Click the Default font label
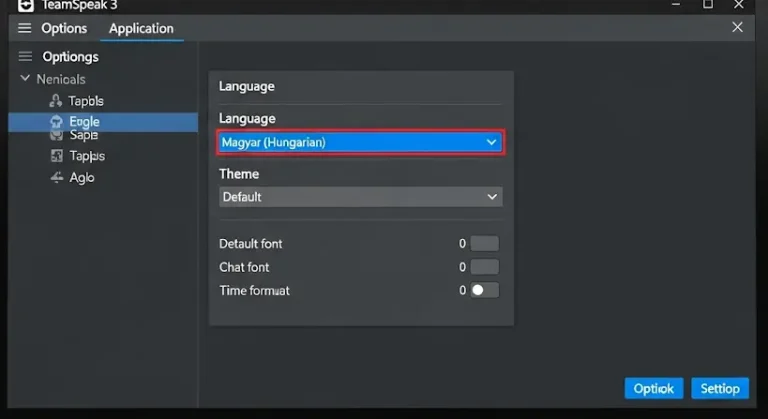The height and width of the screenshot is (419, 768). (x=250, y=244)
